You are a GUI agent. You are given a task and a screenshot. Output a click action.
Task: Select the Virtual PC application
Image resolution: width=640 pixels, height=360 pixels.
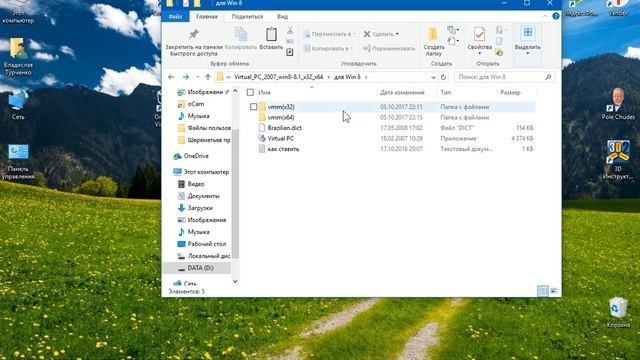coord(280,139)
